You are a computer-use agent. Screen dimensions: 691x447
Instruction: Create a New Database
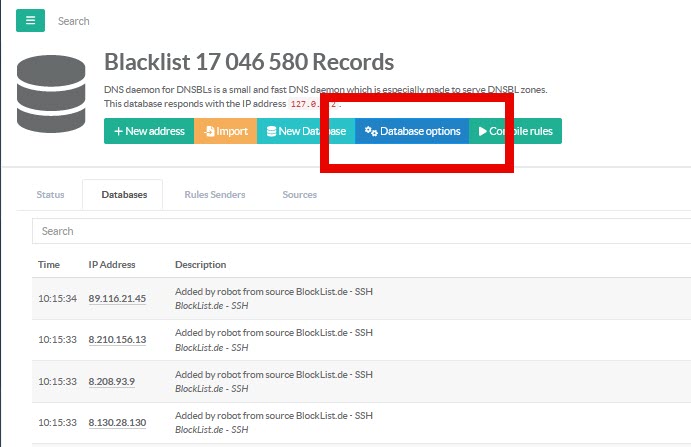pyautogui.click(x=305, y=131)
